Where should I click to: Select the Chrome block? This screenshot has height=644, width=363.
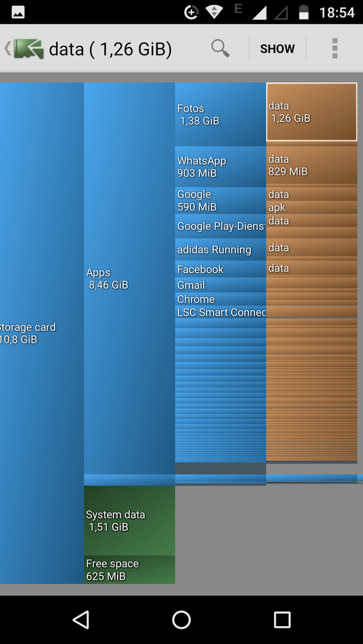[220, 299]
